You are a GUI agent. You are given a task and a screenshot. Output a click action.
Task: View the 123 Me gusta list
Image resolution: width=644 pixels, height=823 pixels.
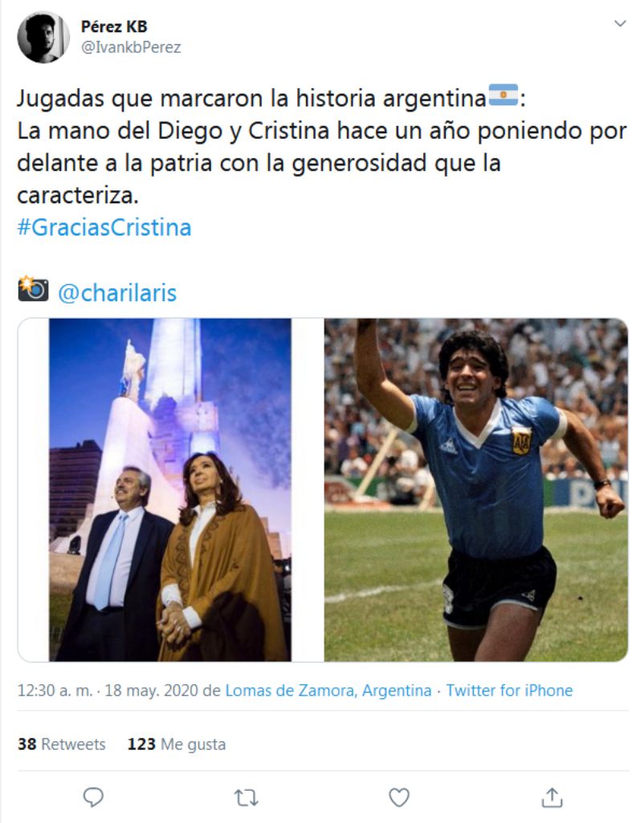177,744
